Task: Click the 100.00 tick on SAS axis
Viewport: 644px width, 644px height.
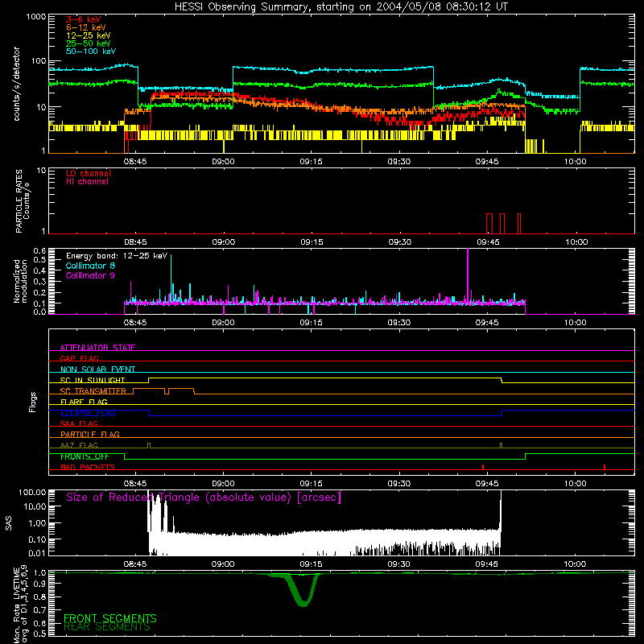Action: [x=32, y=492]
